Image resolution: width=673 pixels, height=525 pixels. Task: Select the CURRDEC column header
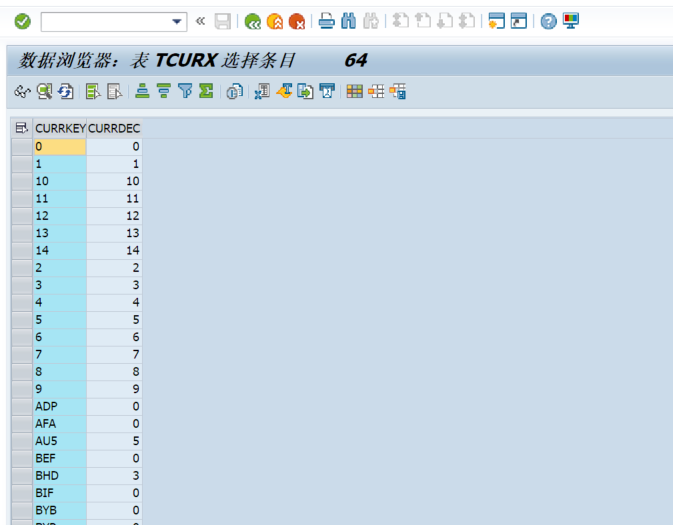click(x=114, y=128)
